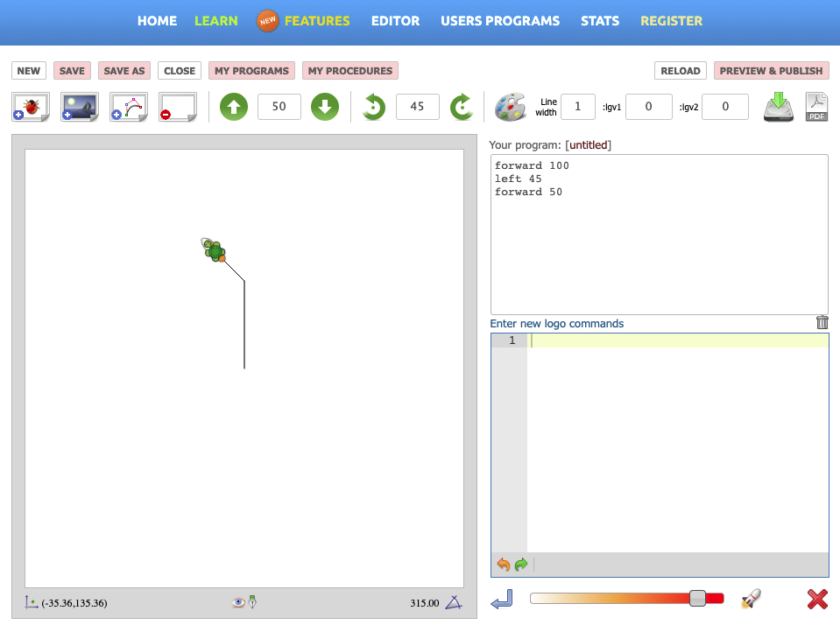Click the trash icon above command editor

coord(822,322)
